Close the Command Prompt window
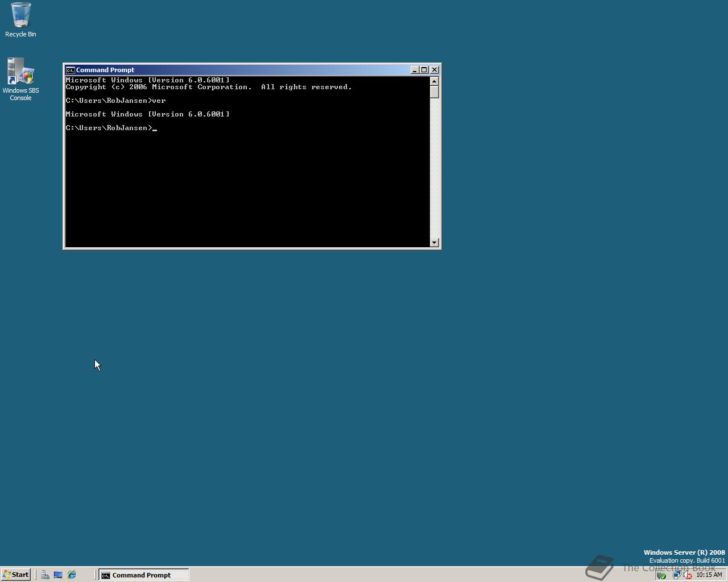Screen dimensions: 728x582 [x=435, y=70]
